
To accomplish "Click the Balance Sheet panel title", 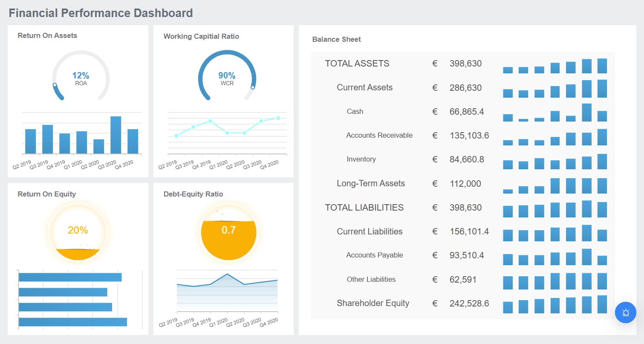I will [336, 39].
